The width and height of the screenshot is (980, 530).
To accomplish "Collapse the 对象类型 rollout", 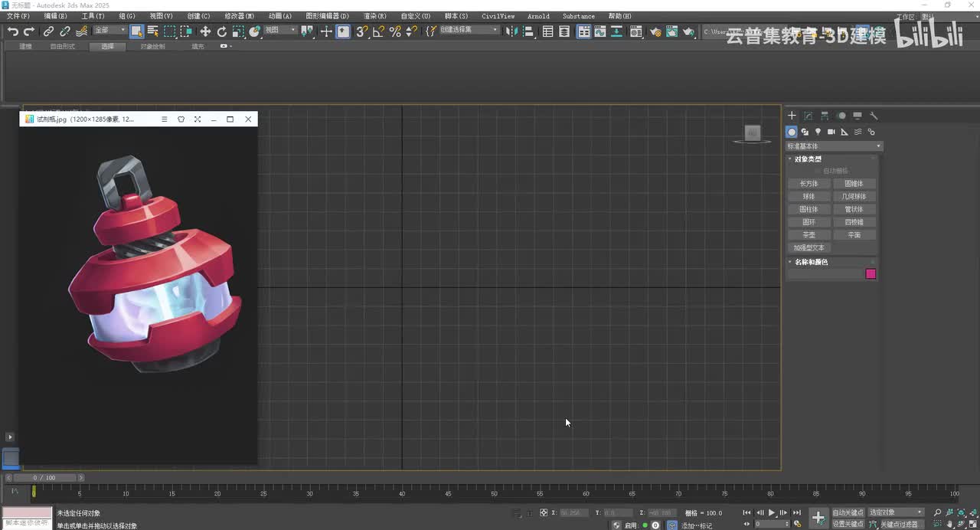I will [808, 159].
